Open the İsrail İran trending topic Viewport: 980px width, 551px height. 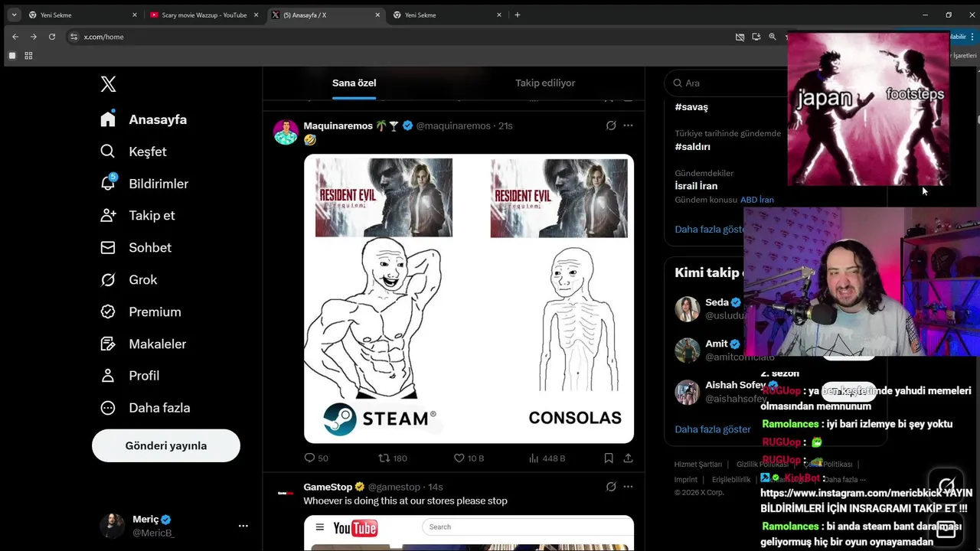point(696,186)
